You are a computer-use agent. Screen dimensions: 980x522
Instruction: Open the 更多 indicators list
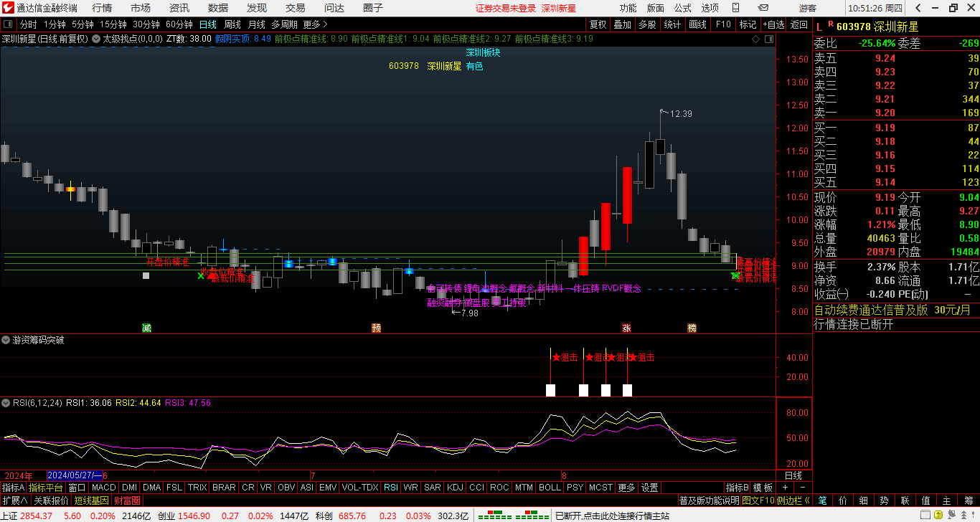point(626,488)
